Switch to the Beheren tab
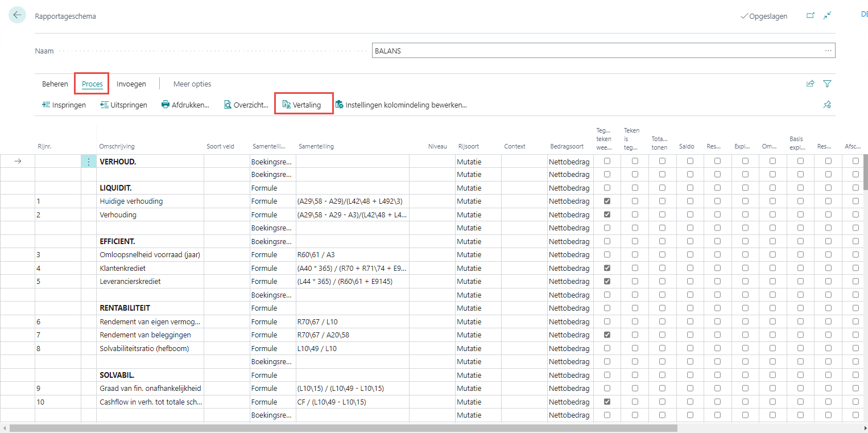Image resolution: width=868 pixels, height=433 pixels. pos(55,84)
